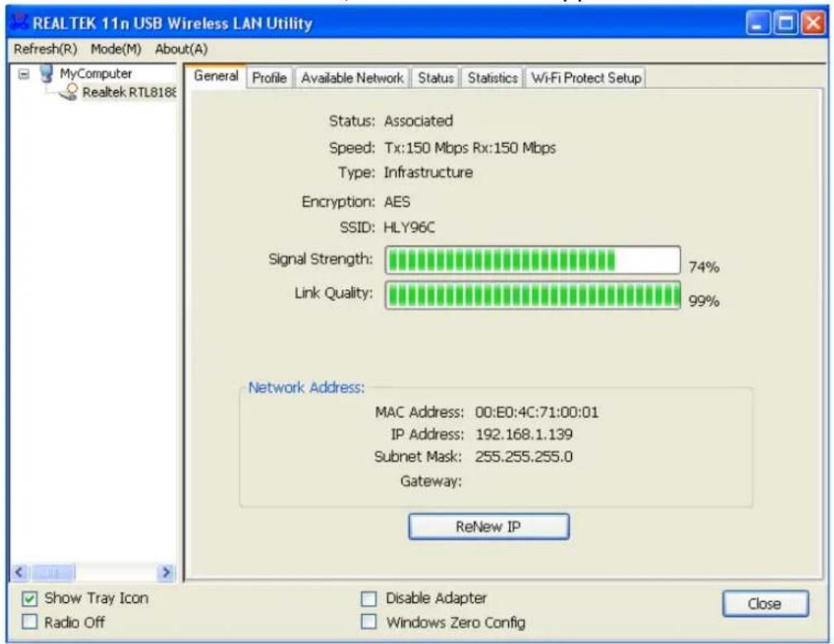Open the Available Network tab

coord(352,78)
